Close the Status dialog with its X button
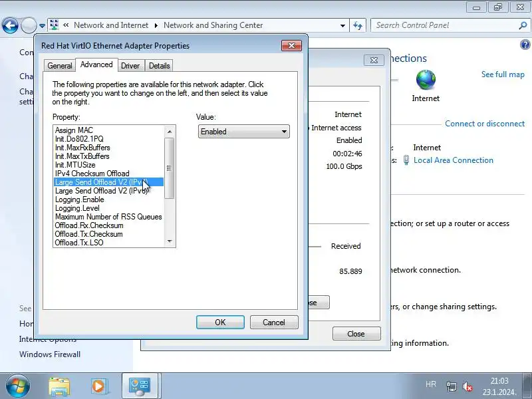Image resolution: width=532 pixels, height=399 pixels. pyautogui.click(x=374, y=60)
